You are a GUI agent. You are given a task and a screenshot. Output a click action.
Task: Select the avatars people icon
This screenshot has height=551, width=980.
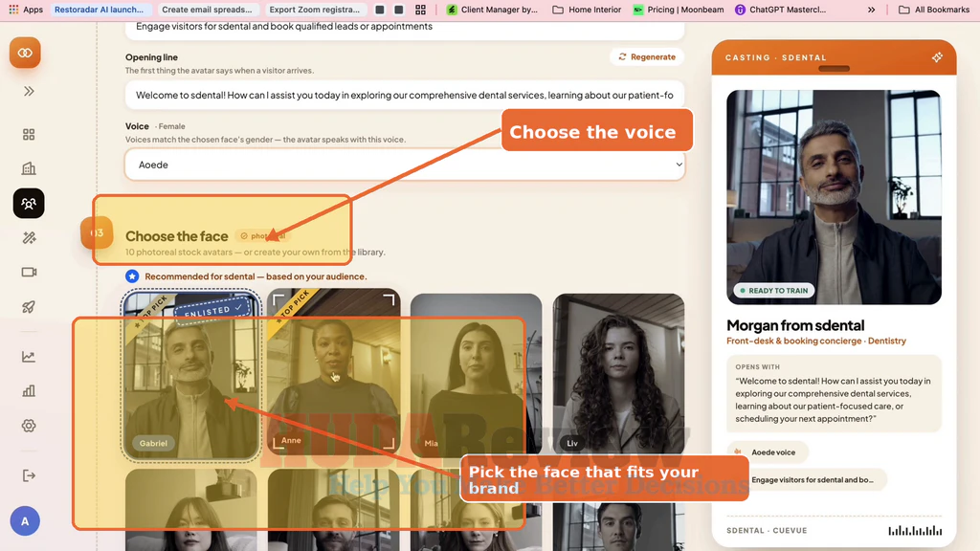(x=29, y=203)
